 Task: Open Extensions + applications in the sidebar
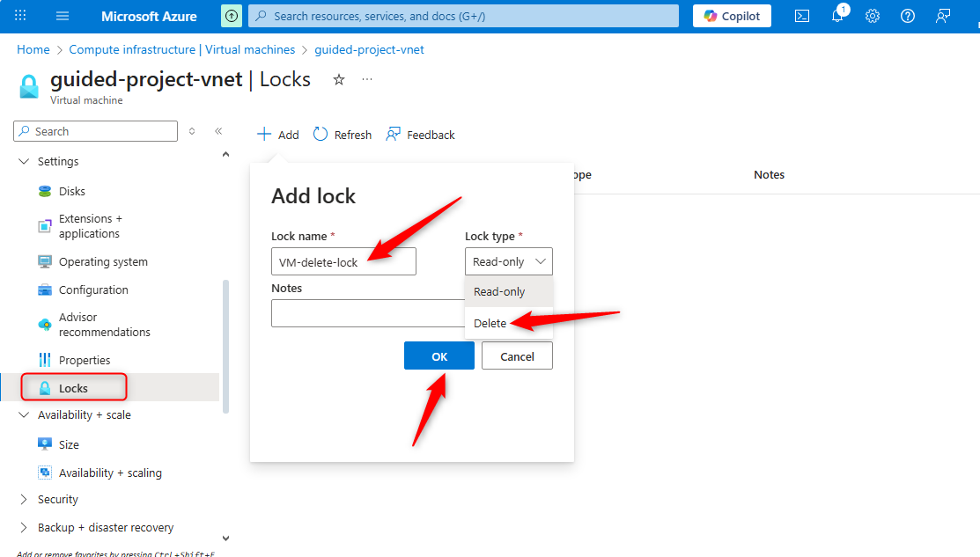(x=90, y=226)
